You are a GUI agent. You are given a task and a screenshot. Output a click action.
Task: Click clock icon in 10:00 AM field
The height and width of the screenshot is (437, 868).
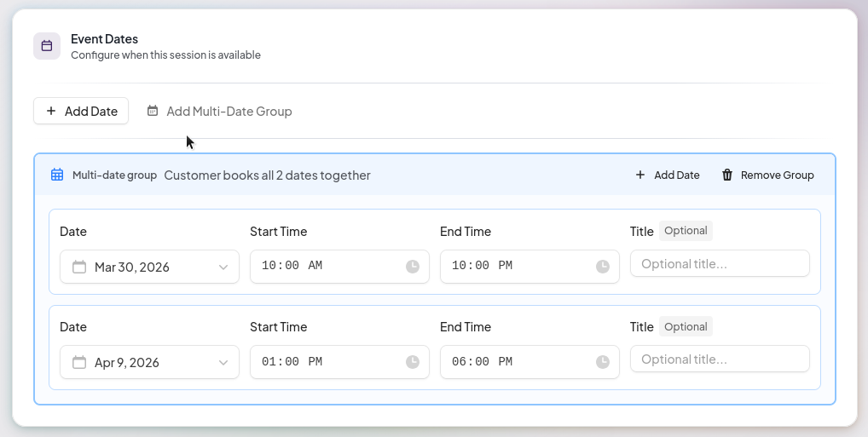pos(413,267)
